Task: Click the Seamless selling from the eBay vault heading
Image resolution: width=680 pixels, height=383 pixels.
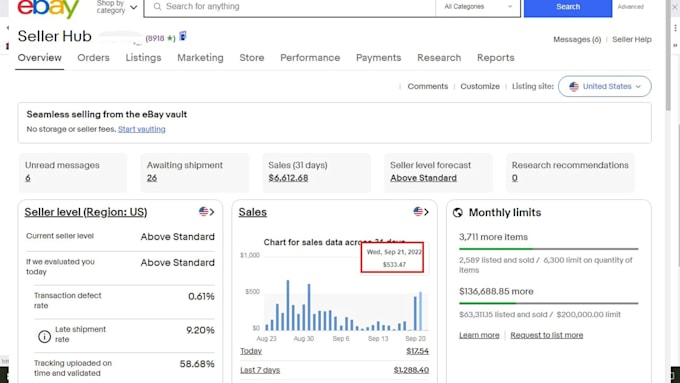Action: pos(107,115)
